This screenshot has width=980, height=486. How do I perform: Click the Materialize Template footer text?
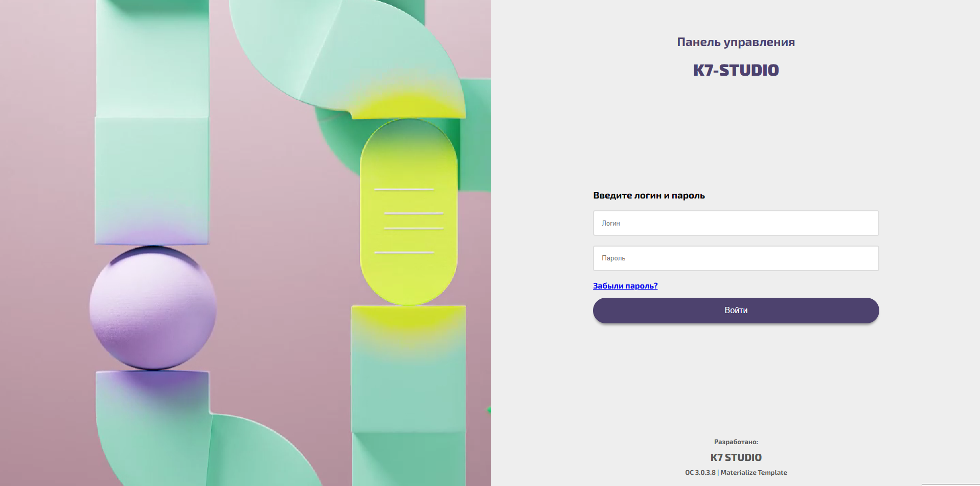tap(754, 473)
